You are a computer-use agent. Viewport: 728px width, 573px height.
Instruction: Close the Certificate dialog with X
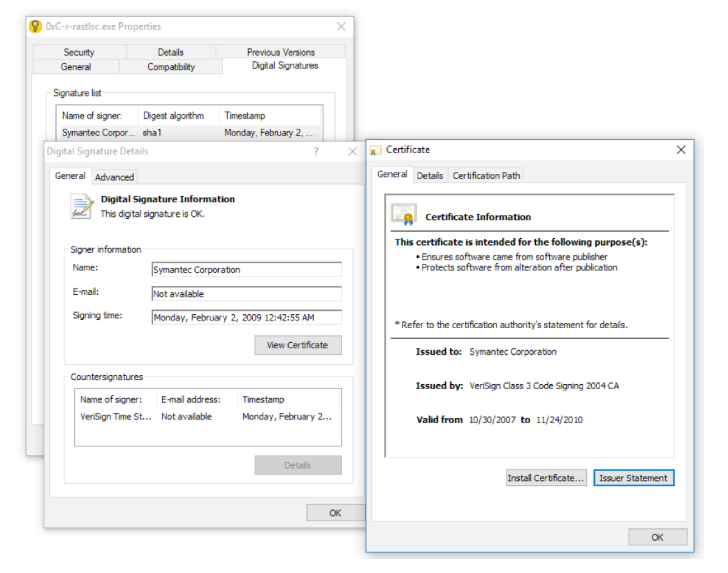coord(681,150)
